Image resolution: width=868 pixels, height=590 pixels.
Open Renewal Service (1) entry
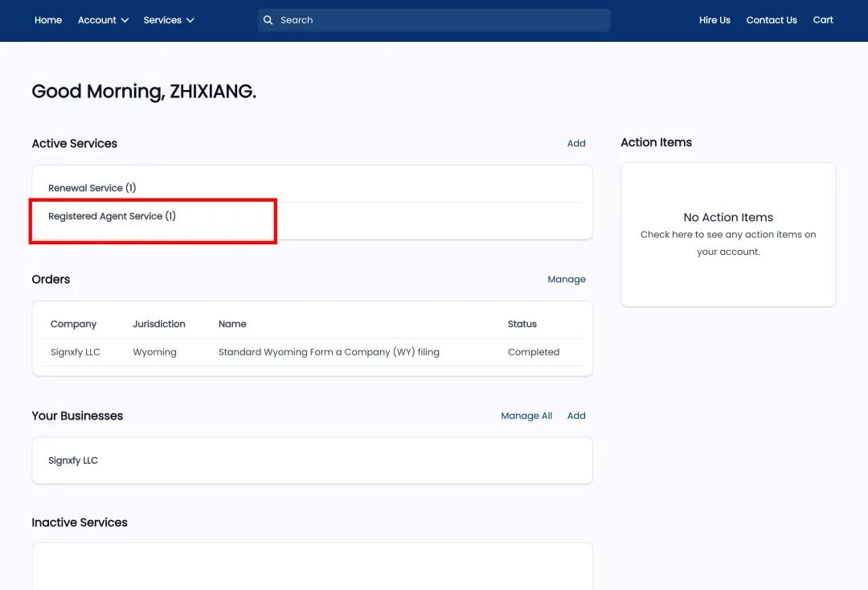[92, 188]
